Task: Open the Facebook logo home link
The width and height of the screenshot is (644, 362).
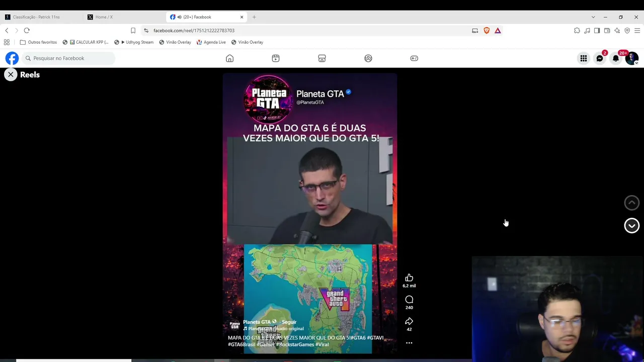Action: click(12, 58)
